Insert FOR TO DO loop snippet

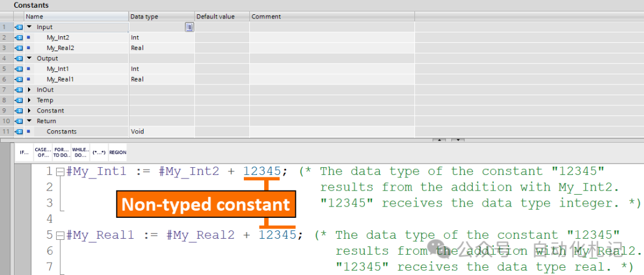click(61, 152)
